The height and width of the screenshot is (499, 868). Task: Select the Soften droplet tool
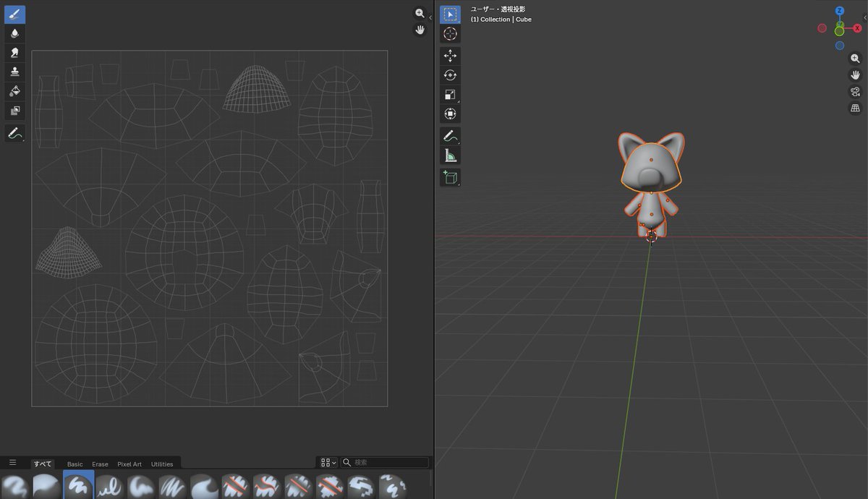tap(15, 33)
